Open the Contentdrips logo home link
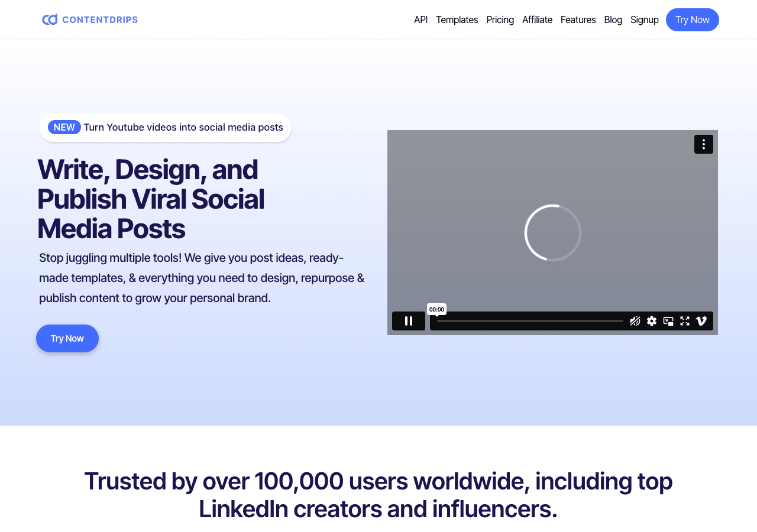This screenshot has height=532, width=757. coord(90,20)
